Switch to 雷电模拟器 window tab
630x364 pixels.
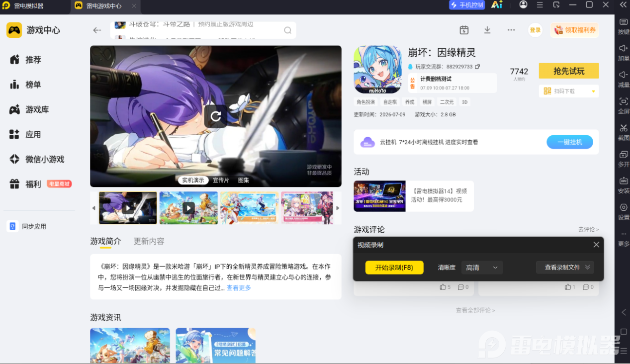(28, 6)
